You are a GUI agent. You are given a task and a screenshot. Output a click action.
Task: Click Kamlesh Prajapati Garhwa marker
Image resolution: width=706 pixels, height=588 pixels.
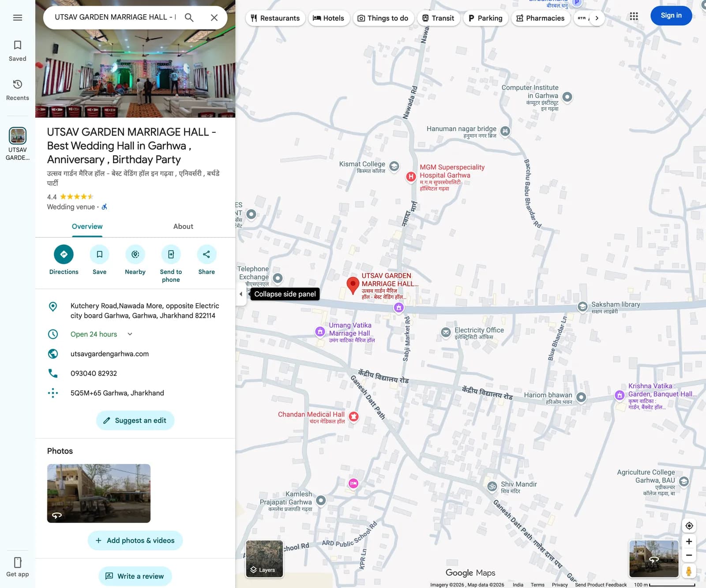[321, 500]
